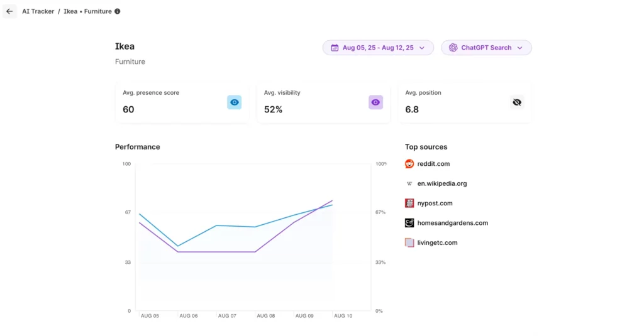This screenshot has width=644, height=336.
Task: Click the livingetc.com favicon
Action: click(x=409, y=242)
